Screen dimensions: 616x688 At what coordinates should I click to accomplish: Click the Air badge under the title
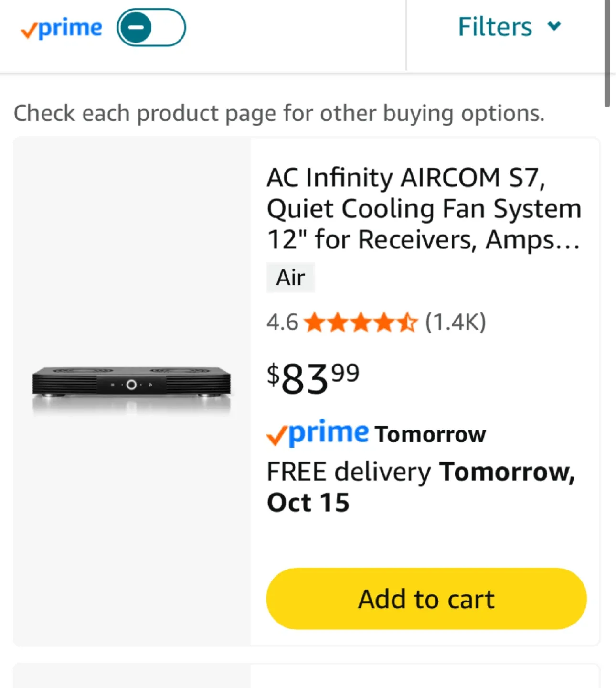coord(290,278)
